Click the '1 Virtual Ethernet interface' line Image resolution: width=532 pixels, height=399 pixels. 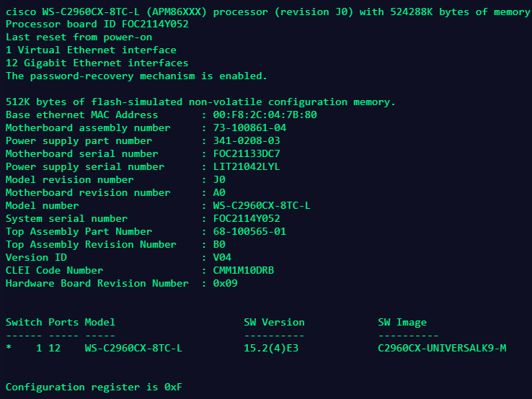pyautogui.click(x=91, y=50)
